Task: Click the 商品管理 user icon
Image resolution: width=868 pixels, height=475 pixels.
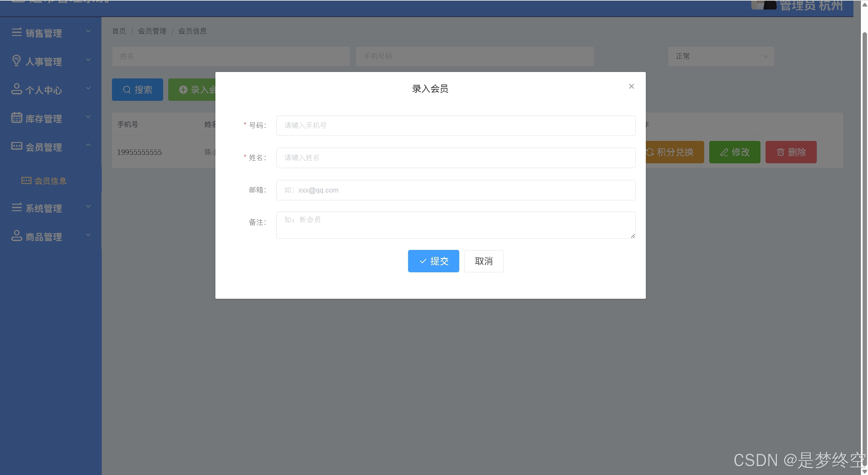Action: tap(17, 236)
